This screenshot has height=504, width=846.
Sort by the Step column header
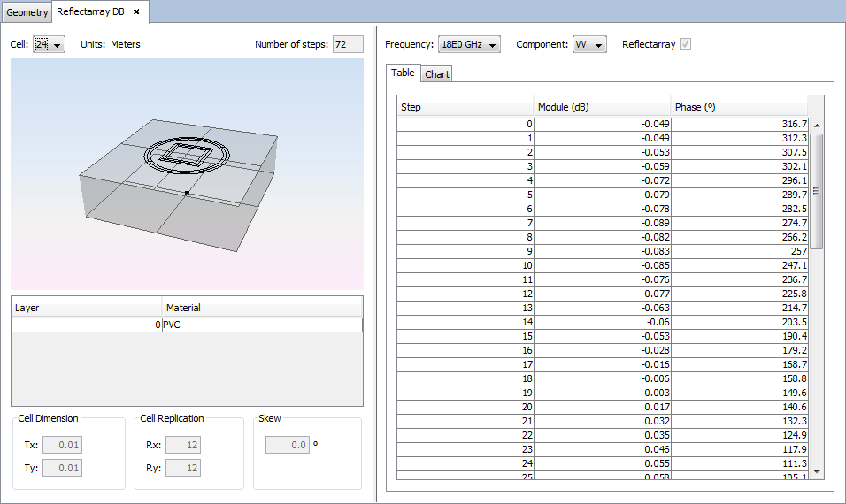click(465, 107)
